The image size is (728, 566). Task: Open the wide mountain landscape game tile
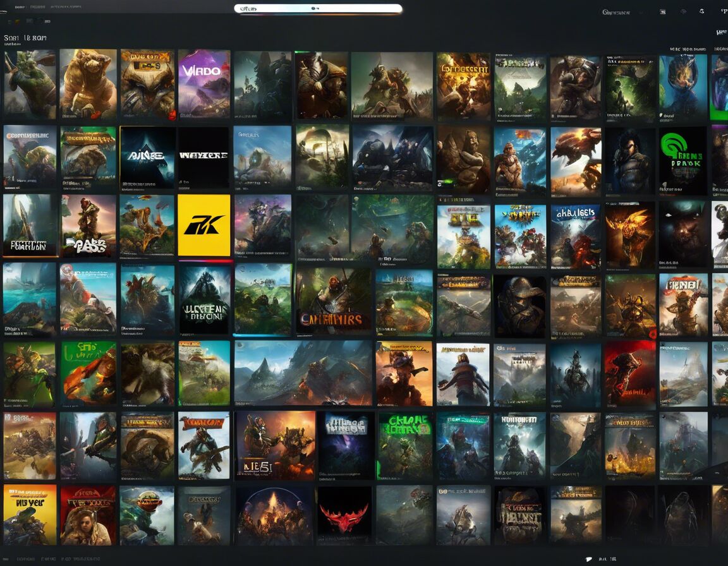(303, 373)
